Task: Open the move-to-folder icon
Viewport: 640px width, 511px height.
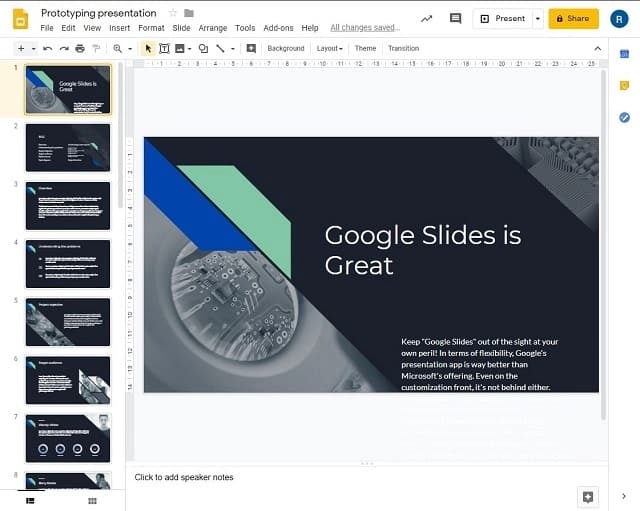Action: click(189, 13)
